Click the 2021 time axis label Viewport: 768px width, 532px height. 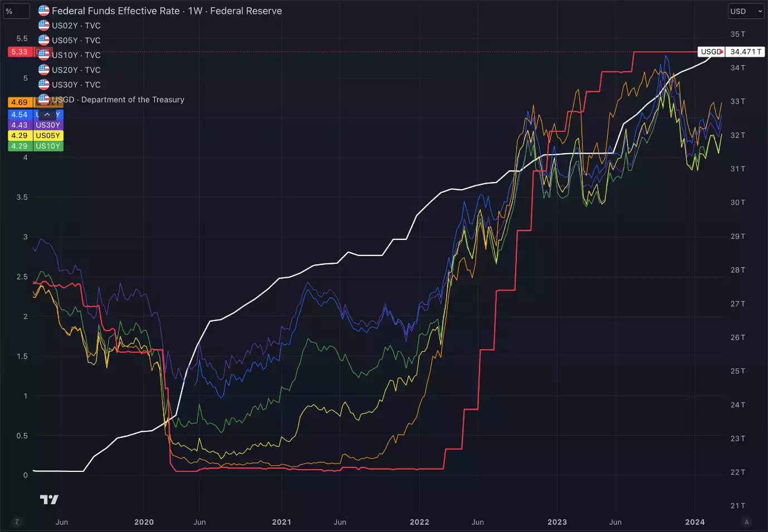(x=282, y=522)
